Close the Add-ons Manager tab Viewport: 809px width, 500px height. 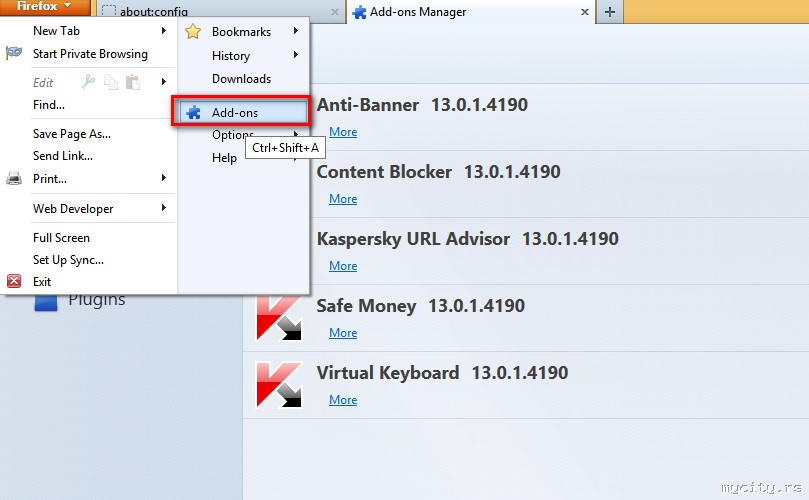tap(585, 12)
